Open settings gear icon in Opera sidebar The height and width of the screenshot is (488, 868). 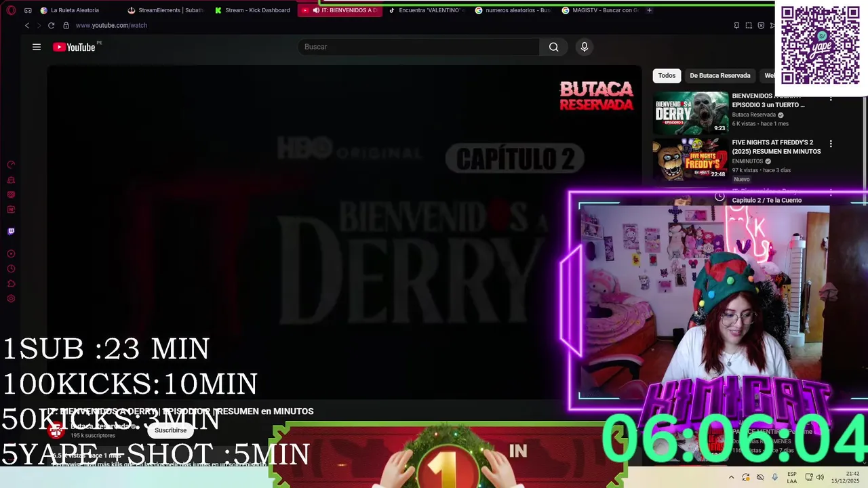11,299
